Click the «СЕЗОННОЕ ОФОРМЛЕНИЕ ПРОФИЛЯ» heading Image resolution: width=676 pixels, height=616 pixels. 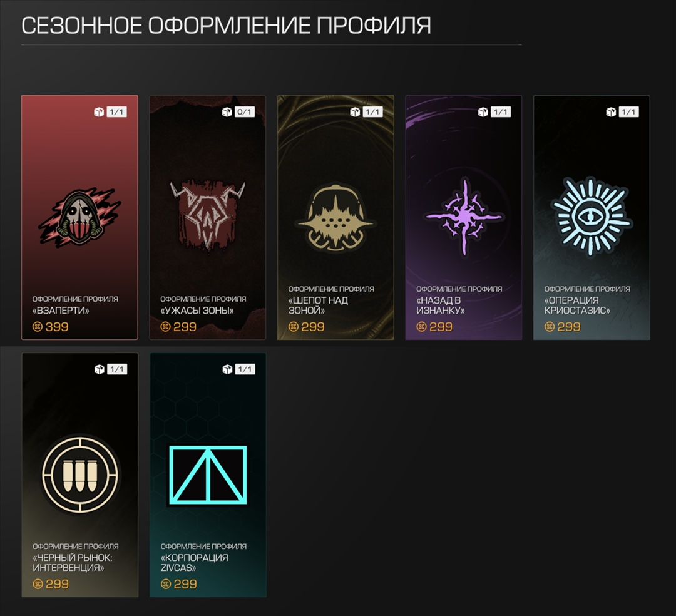[227, 26]
